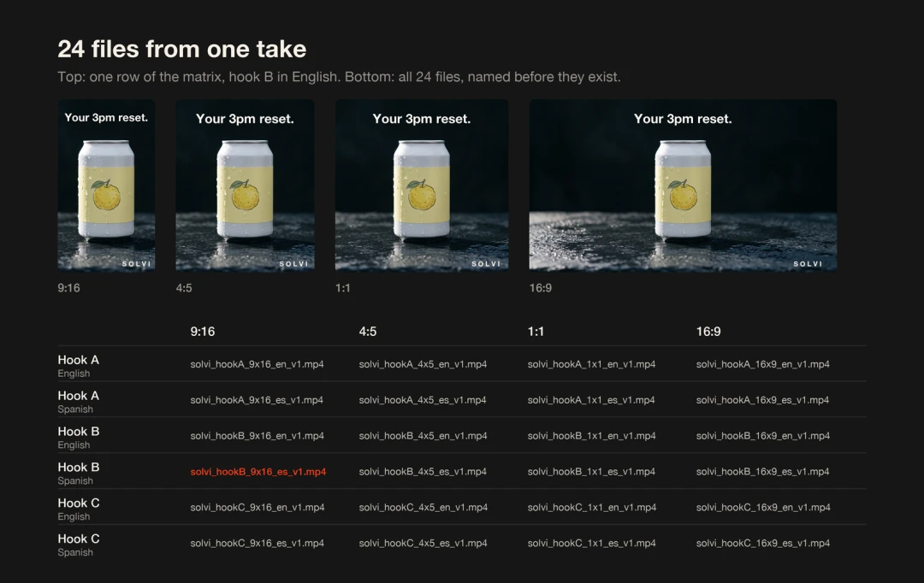The width and height of the screenshot is (924, 583).
Task: Click the subtitle starting 'Top: one row of the matrix'
Action: (x=339, y=77)
